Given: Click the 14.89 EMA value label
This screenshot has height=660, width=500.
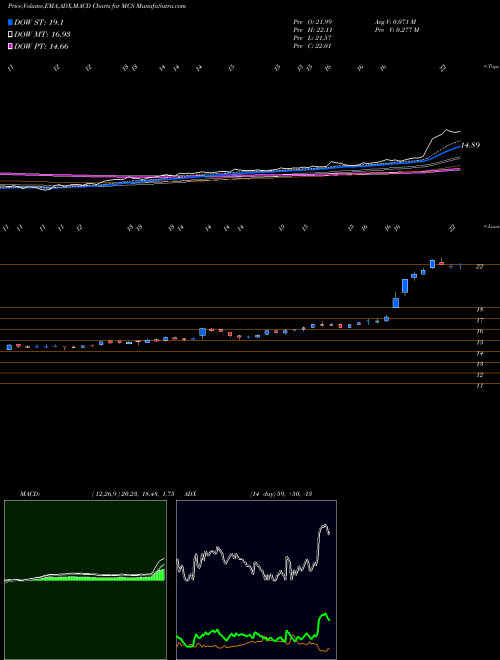Looking at the screenshot, I should click(471, 145).
